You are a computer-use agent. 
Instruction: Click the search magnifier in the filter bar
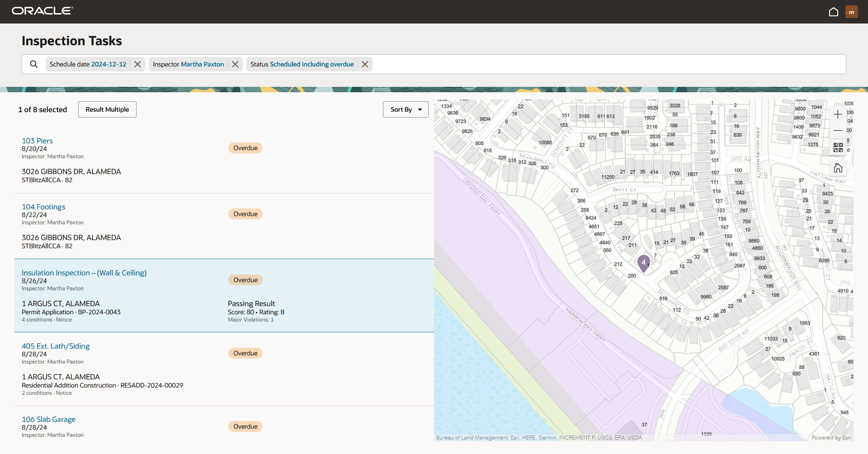coord(33,64)
